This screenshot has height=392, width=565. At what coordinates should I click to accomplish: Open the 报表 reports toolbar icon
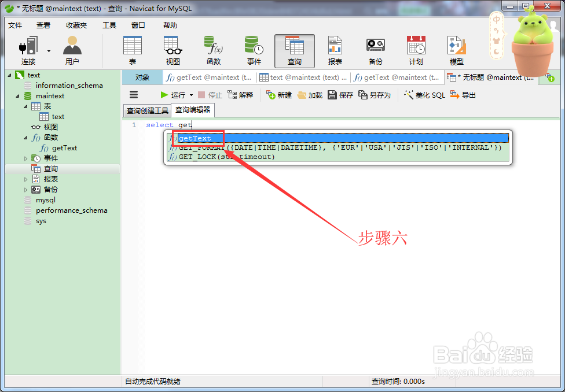pyautogui.click(x=335, y=50)
